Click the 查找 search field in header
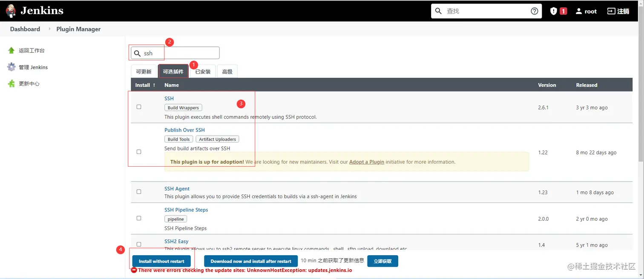The width and height of the screenshot is (644, 279). click(x=486, y=11)
